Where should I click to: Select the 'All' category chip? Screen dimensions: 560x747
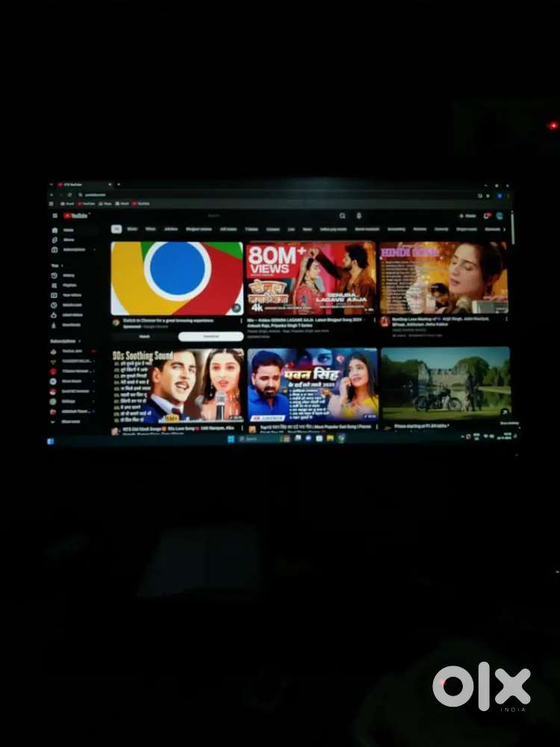116,229
